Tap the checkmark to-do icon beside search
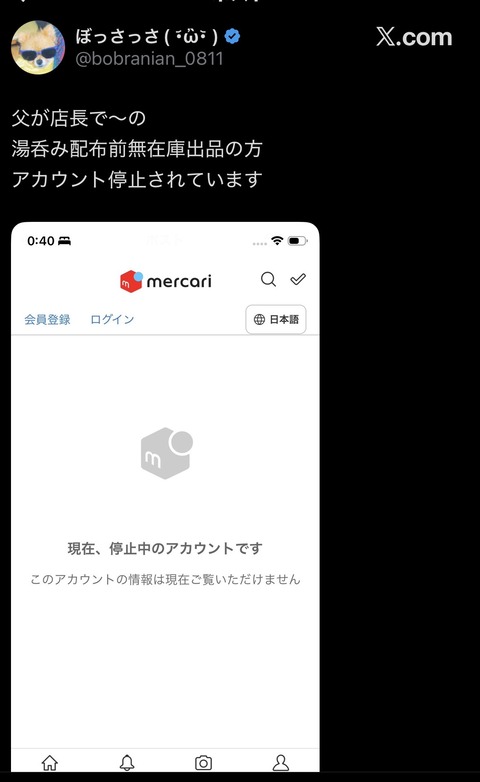Image resolution: width=480 pixels, height=782 pixels. [x=298, y=279]
